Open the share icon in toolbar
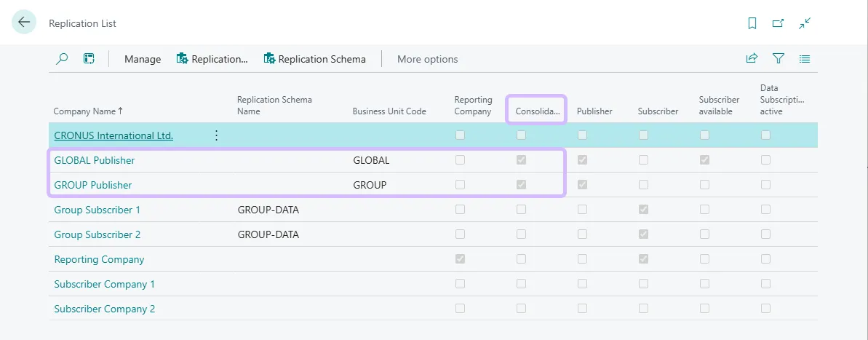Screen dimensions: 868x340 pos(752,59)
